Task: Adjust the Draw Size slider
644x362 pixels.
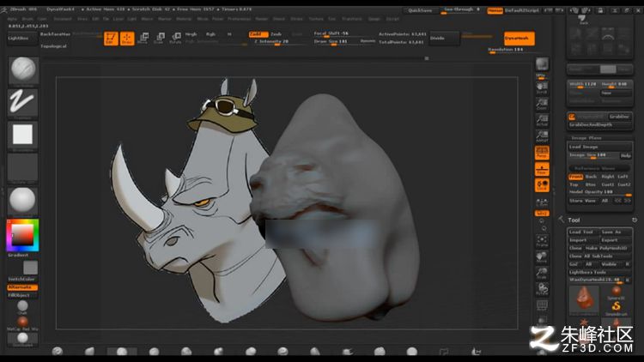Action: click(x=335, y=42)
